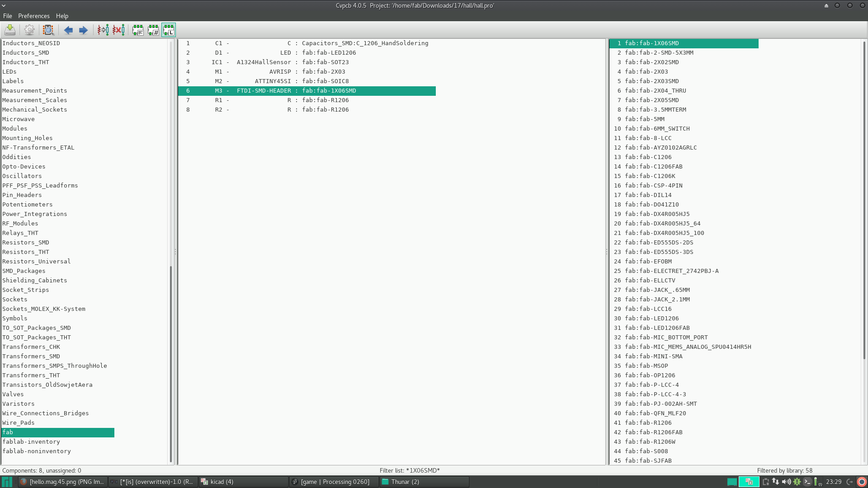Toggle filter footprints by pin count
This screenshot has width=868, height=488.
[153, 30]
